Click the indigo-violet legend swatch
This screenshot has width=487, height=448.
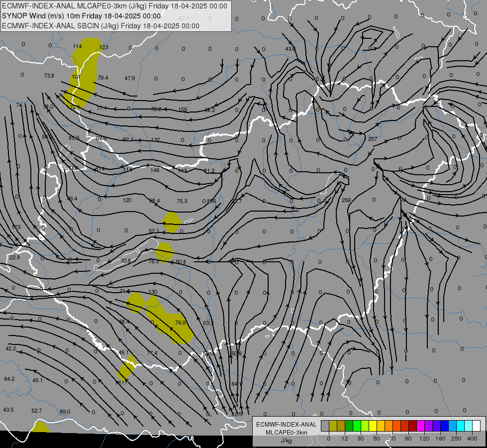(436, 426)
